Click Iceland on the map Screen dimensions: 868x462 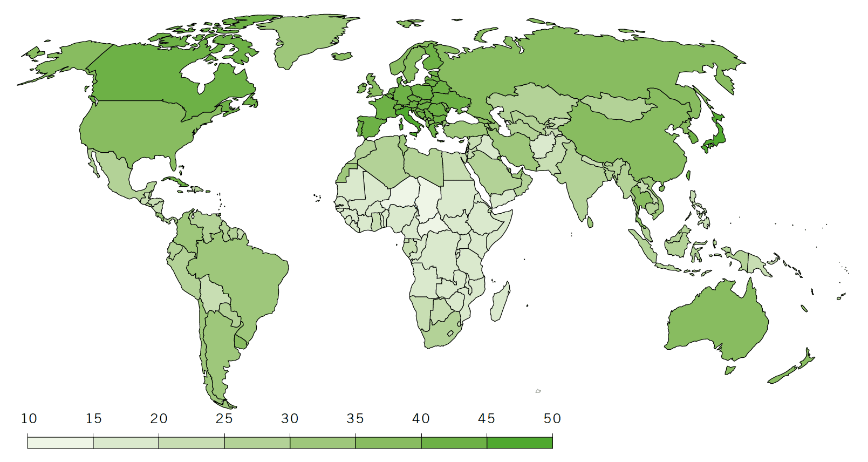342,56
